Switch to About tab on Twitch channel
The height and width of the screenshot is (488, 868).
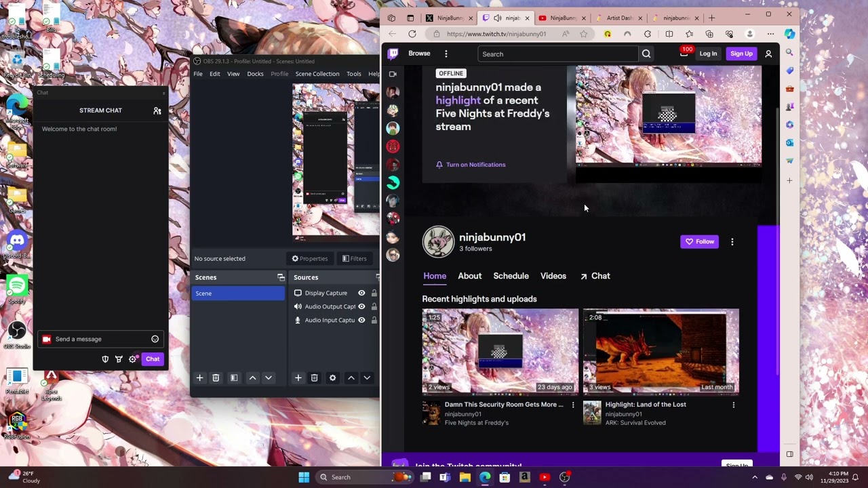click(469, 276)
